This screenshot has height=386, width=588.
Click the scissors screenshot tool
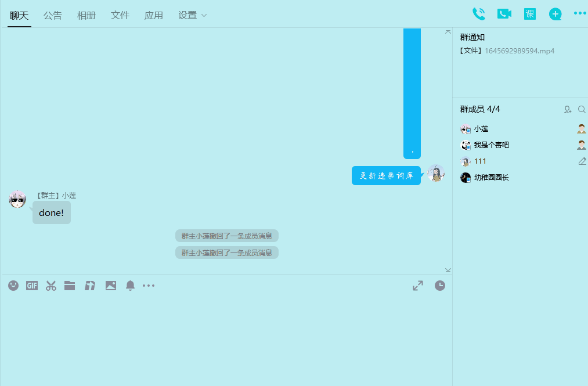(51, 286)
